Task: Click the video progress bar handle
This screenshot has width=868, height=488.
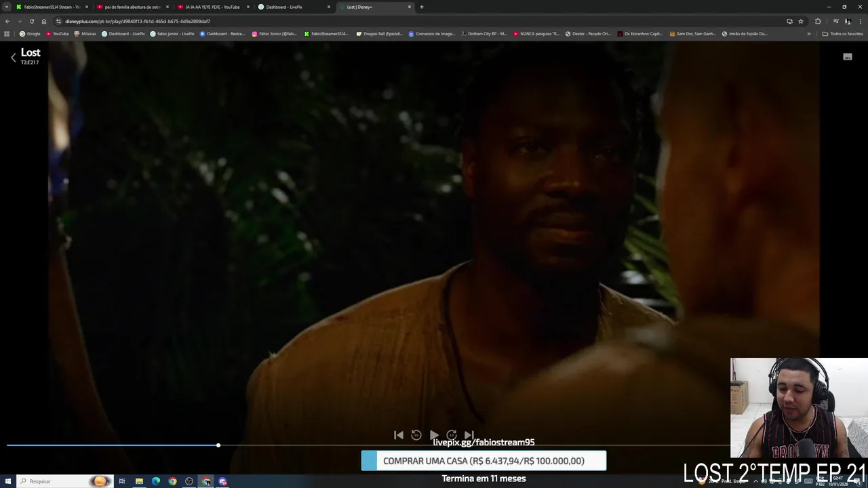Action: 218,445
